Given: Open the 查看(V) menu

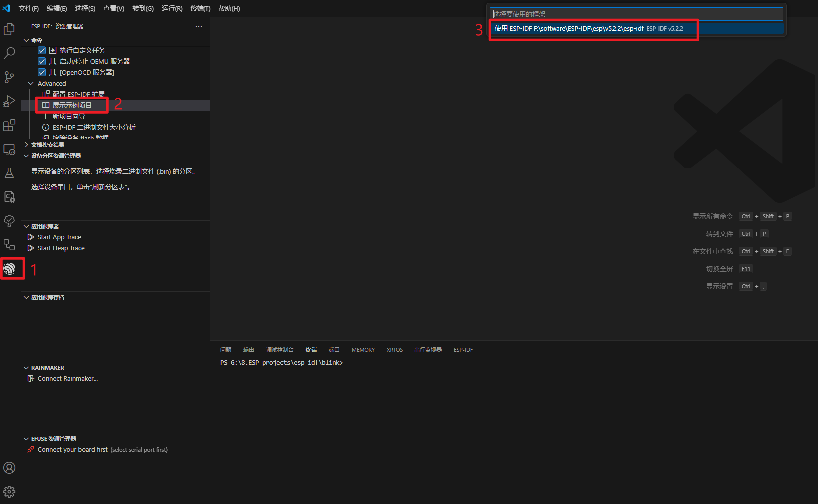Looking at the screenshot, I should (x=114, y=8).
